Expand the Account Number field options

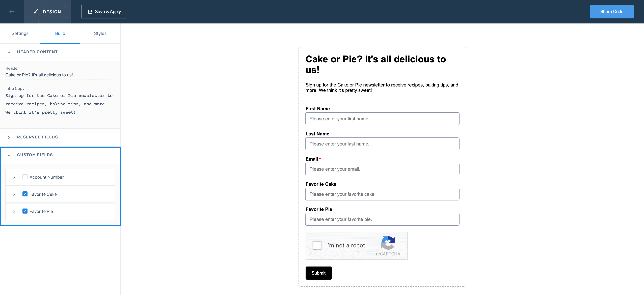tap(14, 177)
